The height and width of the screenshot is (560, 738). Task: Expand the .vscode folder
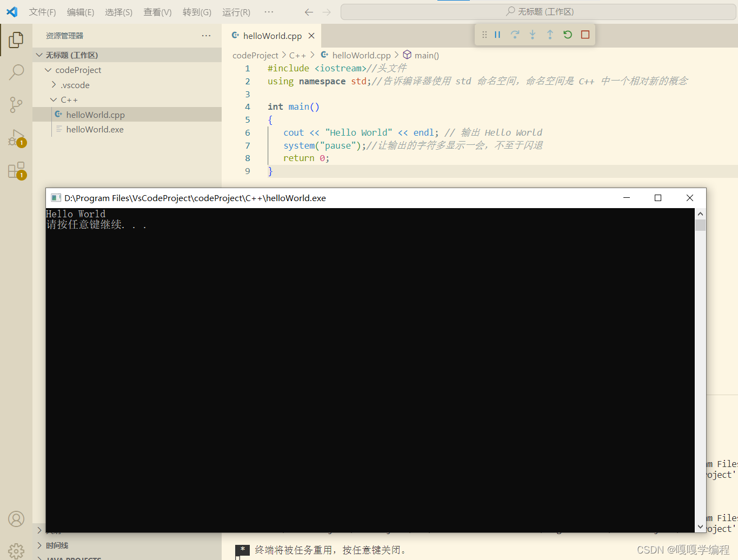click(x=127, y=85)
